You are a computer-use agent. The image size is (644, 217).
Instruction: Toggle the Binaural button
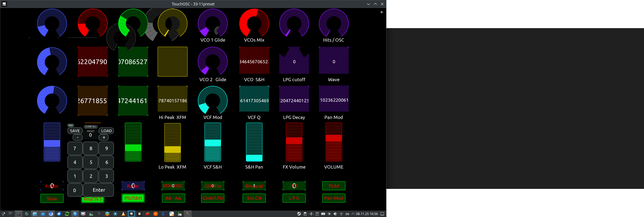(x=254, y=186)
